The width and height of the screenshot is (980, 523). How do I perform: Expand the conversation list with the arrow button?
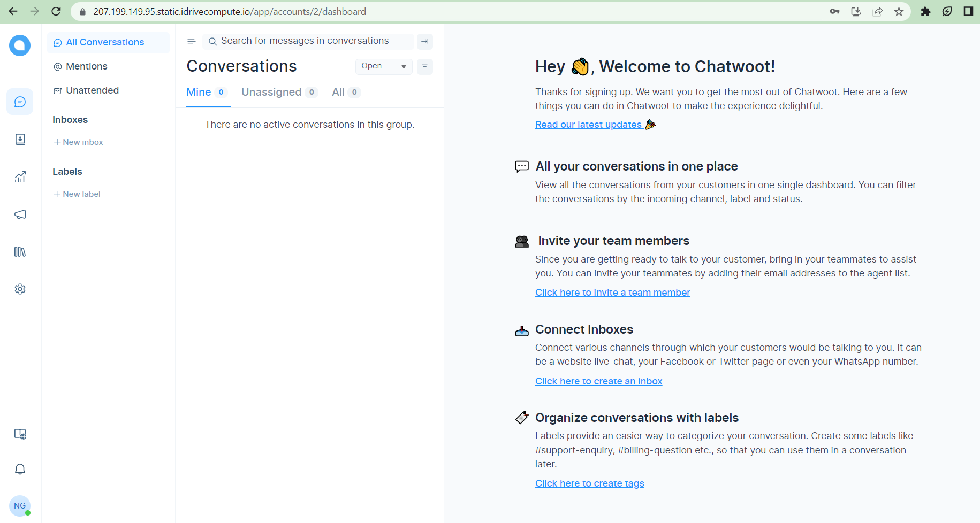[x=425, y=41]
